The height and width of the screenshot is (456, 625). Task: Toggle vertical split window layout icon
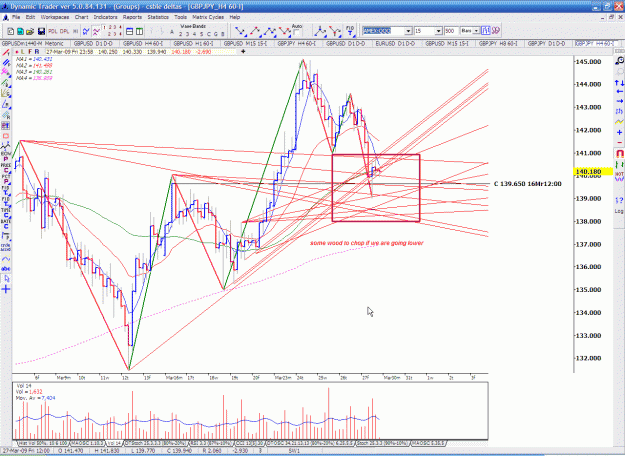pos(140,31)
